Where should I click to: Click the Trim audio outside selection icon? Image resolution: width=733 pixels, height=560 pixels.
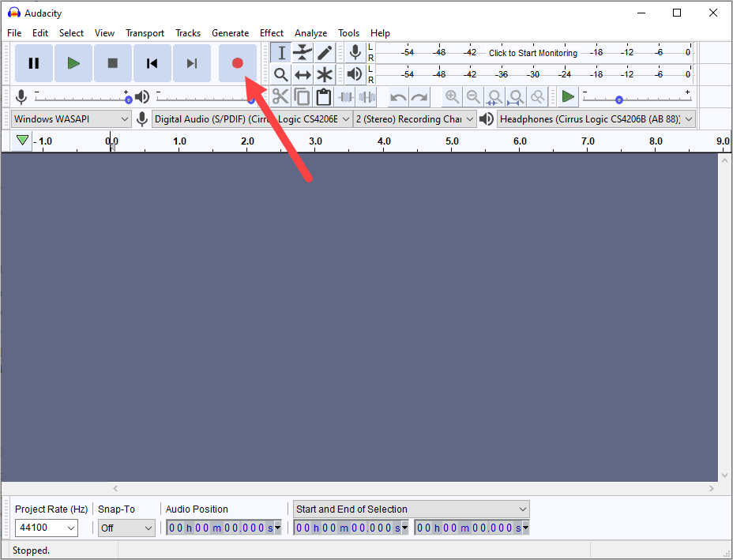345,97
